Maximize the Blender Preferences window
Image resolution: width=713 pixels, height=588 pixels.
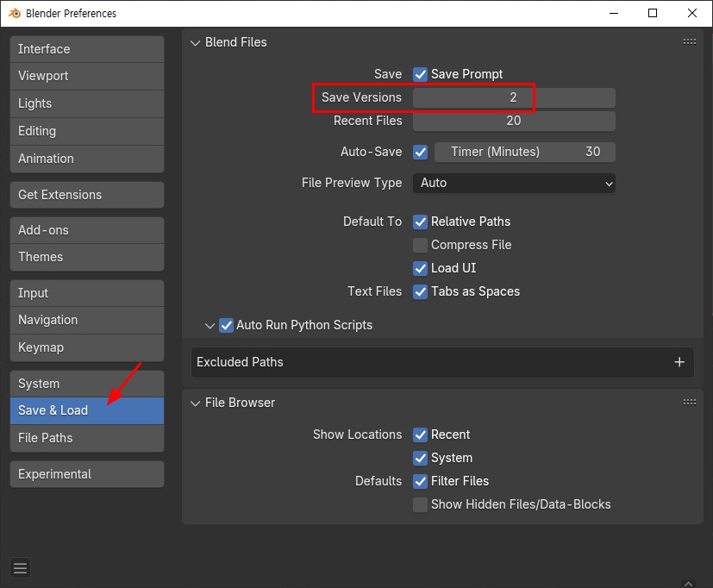pyautogui.click(x=653, y=13)
